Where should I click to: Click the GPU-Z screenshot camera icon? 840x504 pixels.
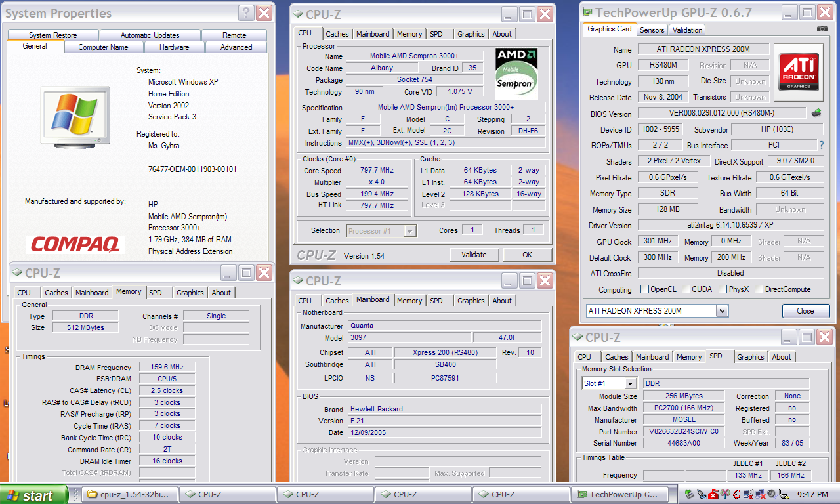(x=822, y=29)
